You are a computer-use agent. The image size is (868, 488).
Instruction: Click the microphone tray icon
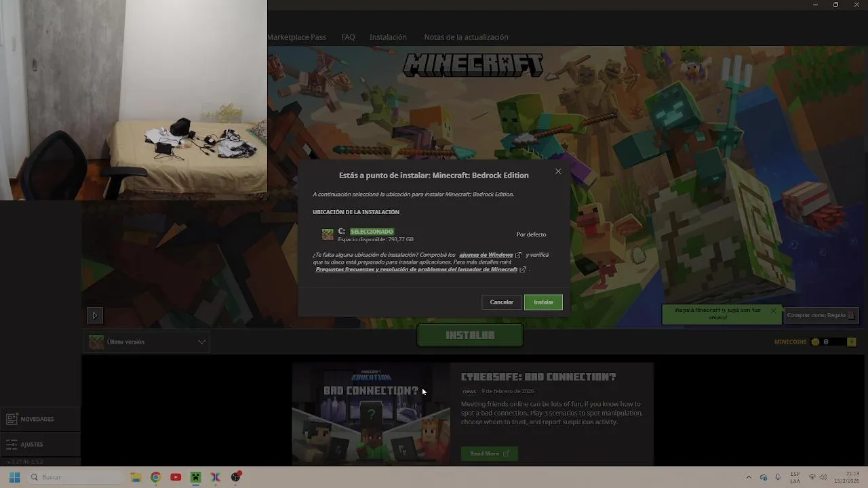[x=778, y=477]
